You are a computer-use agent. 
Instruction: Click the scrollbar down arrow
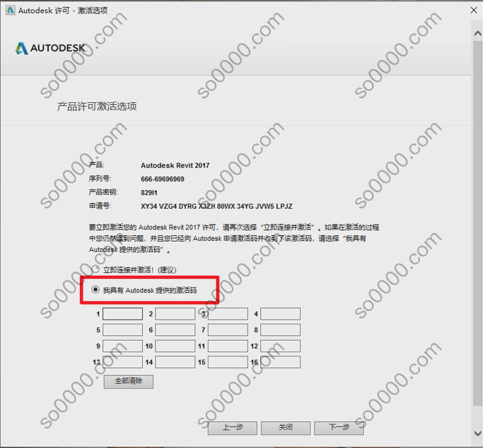pos(476,433)
